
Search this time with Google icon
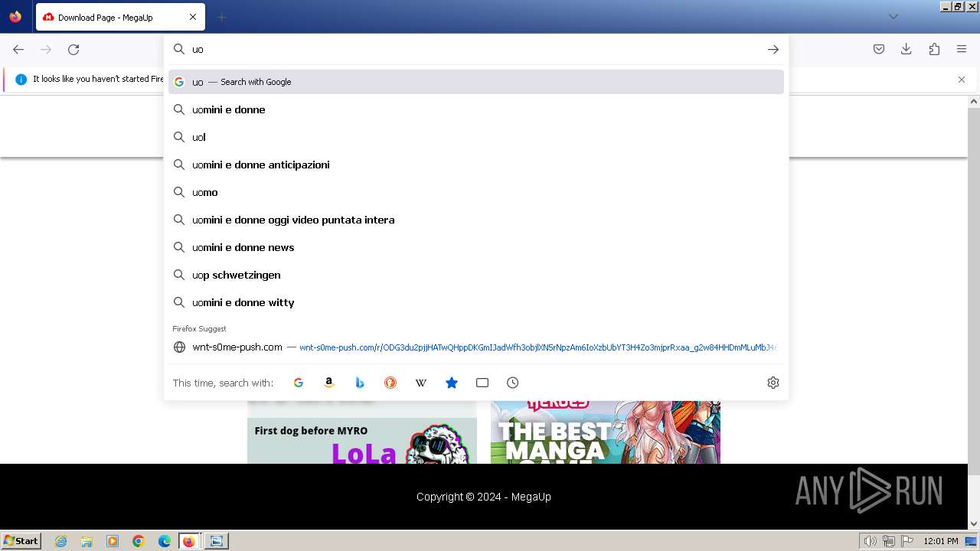pyautogui.click(x=299, y=383)
